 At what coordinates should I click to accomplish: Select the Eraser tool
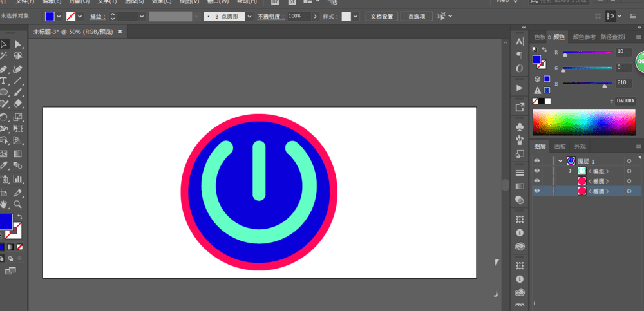click(x=17, y=104)
